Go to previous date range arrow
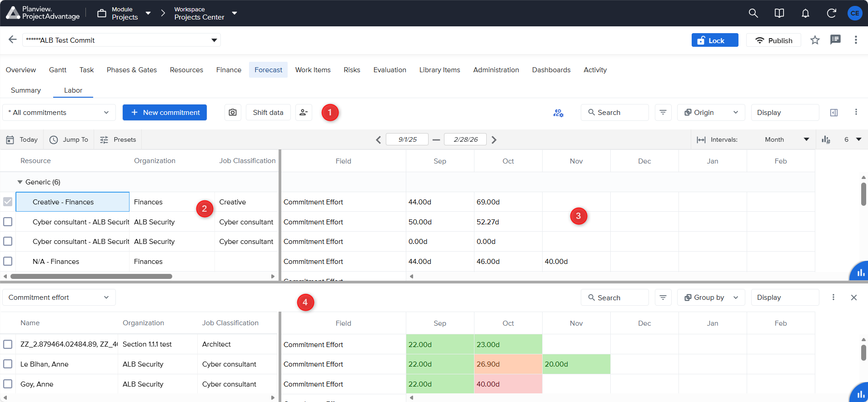 pos(378,140)
